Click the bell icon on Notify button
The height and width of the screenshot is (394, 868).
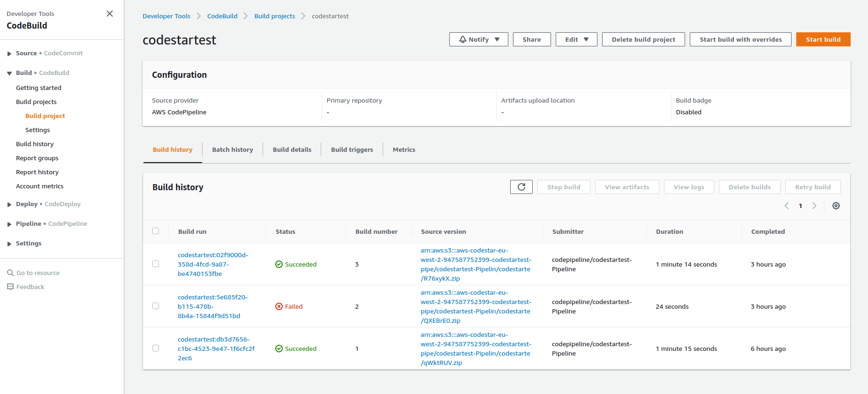(463, 39)
